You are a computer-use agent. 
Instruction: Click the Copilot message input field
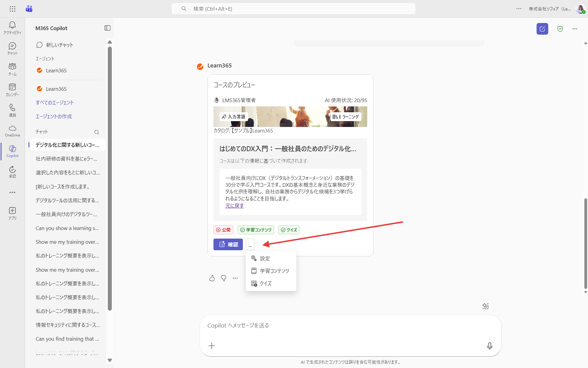pos(351,326)
